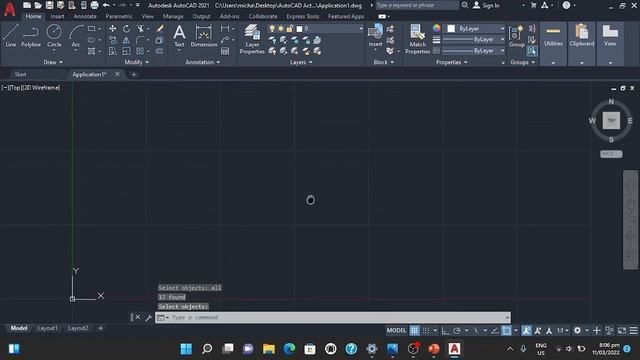Click the Mirror tool icon

point(127,40)
